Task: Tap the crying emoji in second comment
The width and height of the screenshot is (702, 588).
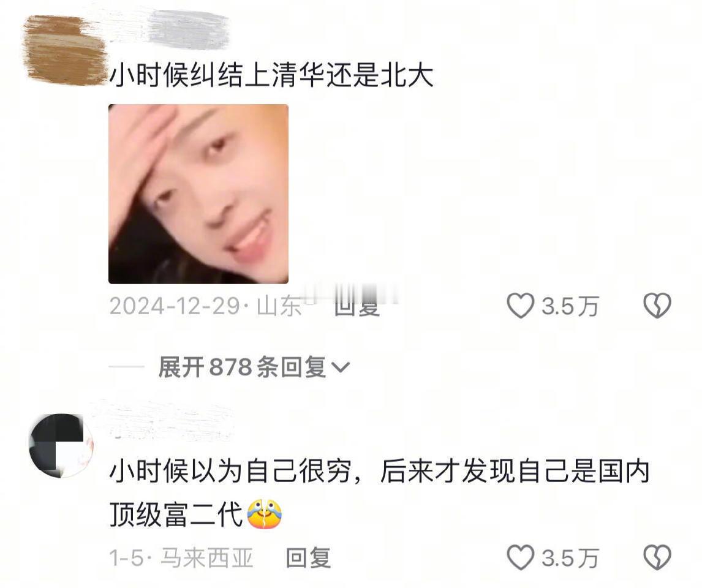Action: pos(265,514)
